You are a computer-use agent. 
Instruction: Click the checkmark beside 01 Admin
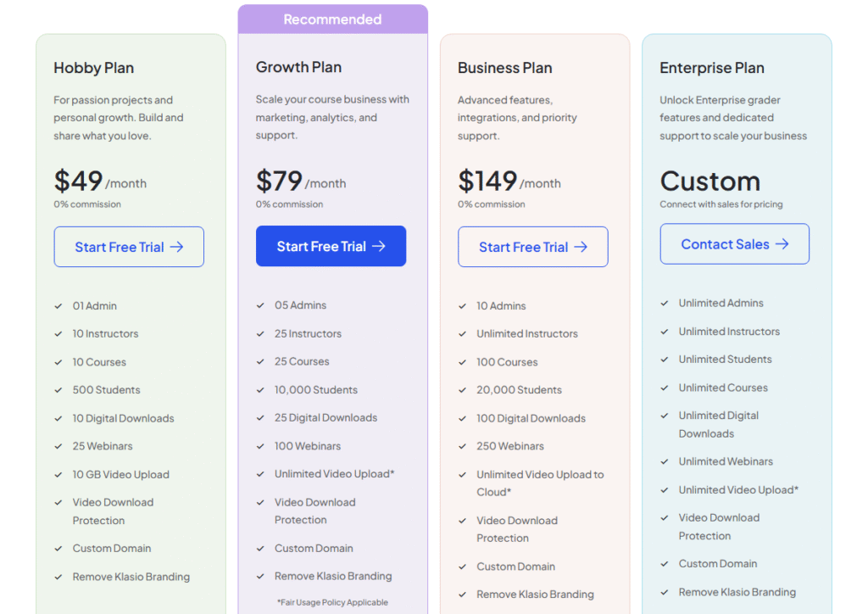[x=58, y=306]
